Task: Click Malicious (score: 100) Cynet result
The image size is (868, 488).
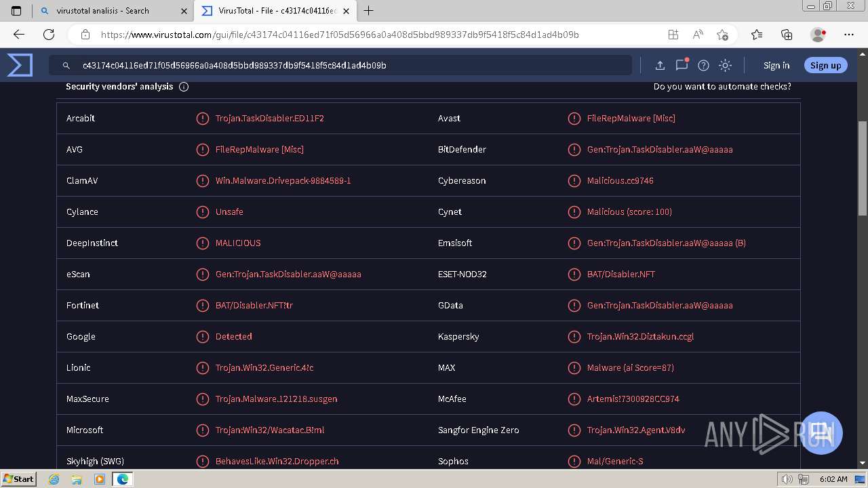Action: [x=629, y=212]
